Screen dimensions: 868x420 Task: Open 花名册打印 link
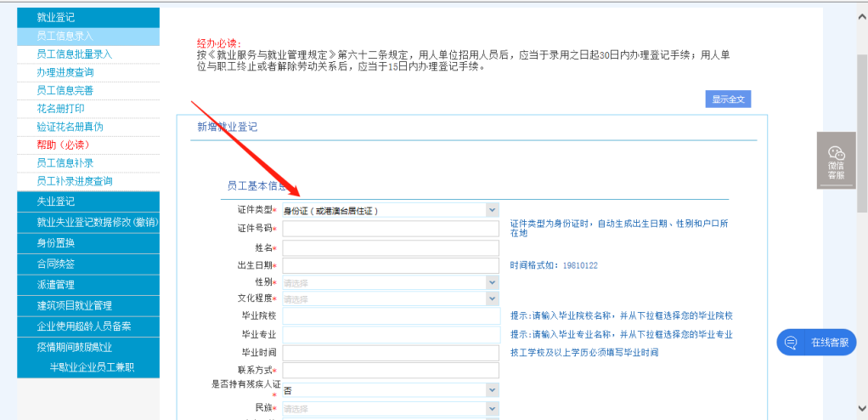point(61,109)
